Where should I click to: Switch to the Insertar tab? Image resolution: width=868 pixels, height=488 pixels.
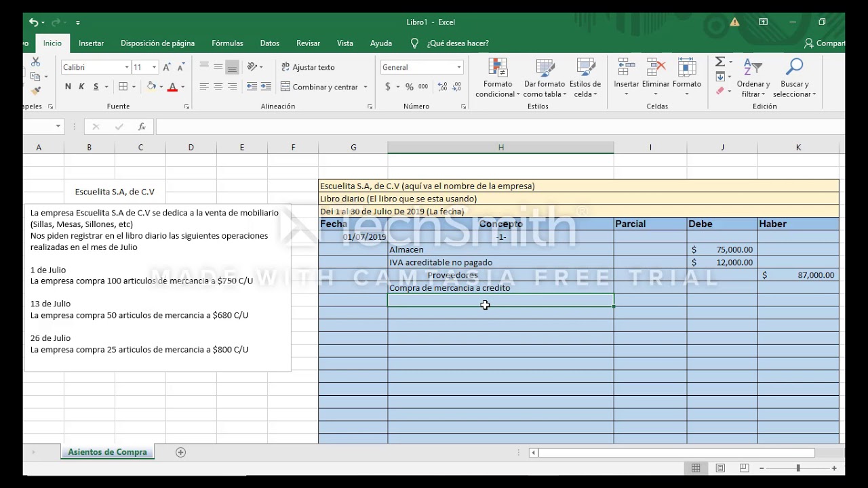(x=91, y=43)
